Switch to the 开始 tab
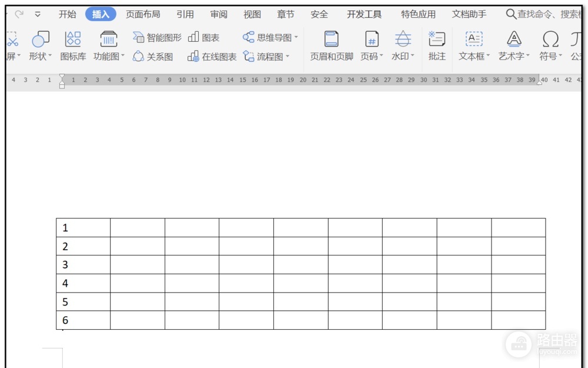Image resolution: width=588 pixels, height=368 pixels. (68, 14)
